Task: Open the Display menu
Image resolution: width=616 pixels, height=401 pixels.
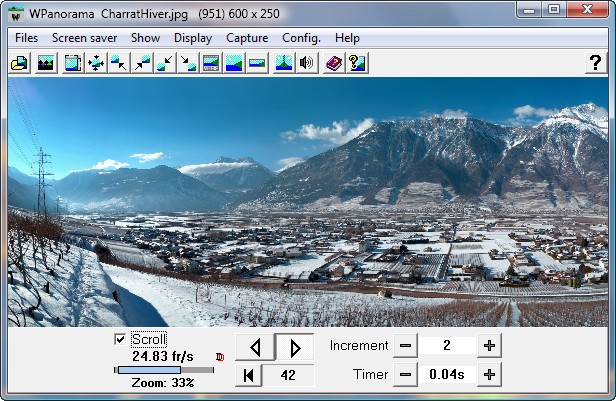Action: pos(193,38)
